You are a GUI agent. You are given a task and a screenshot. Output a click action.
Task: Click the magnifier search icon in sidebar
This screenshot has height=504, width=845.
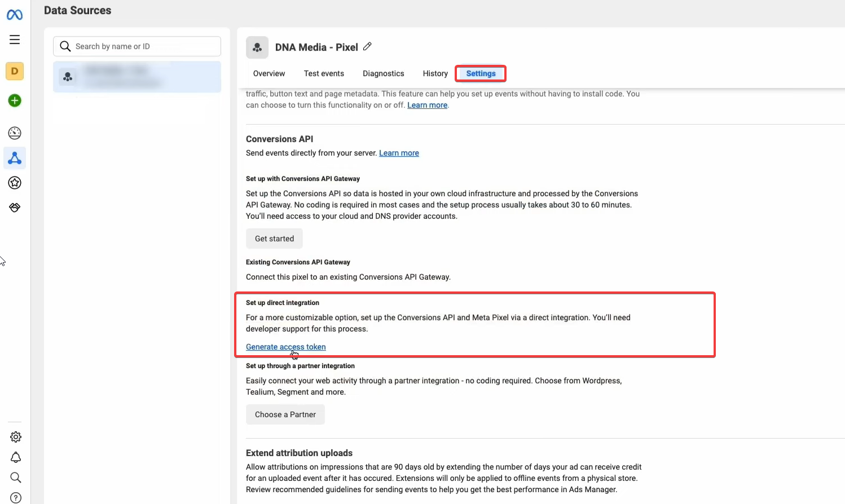click(x=16, y=478)
